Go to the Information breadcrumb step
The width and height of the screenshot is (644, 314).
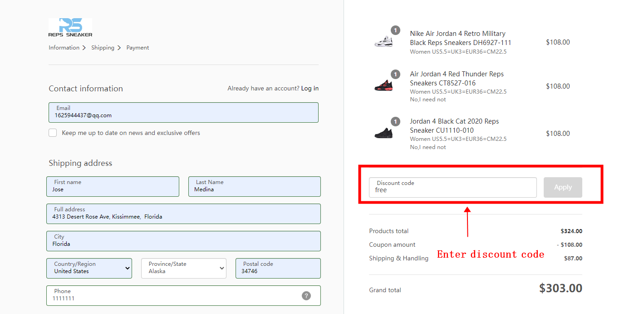(64, 48)
